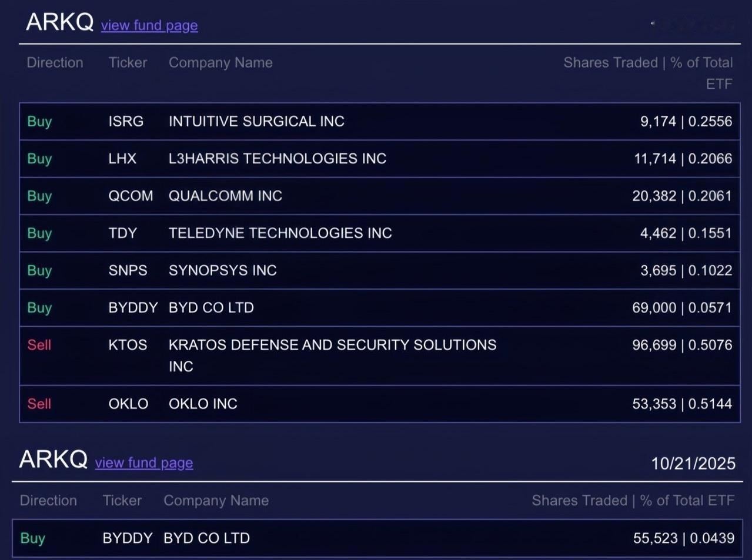This screenshot has width=752, height=560.
Task: Click the SYNOPSYS INC company name
Action: (222, 271)
